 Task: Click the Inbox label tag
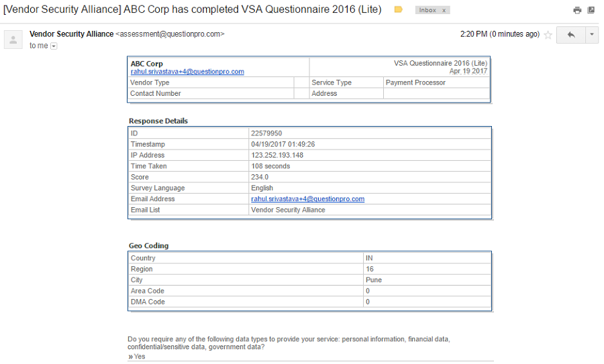coord(427,10)
